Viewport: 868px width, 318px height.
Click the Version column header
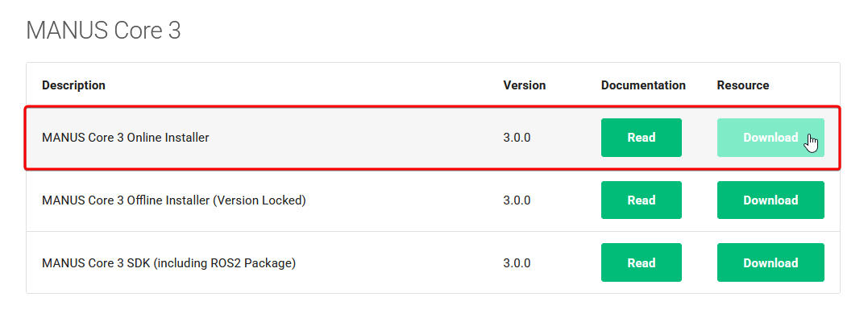(524, 85)
